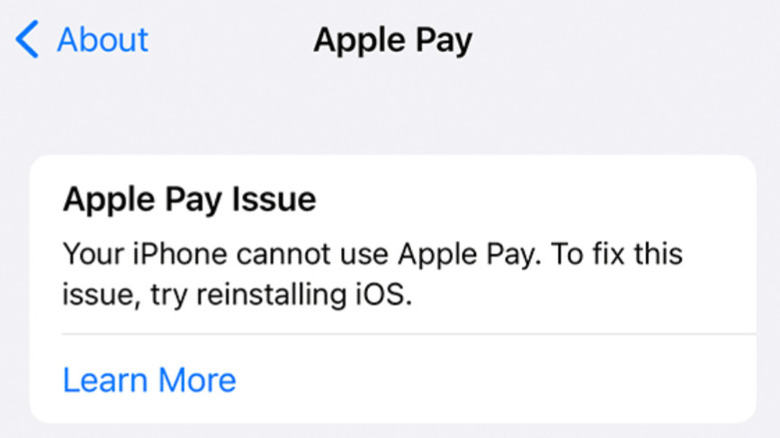This screenshot has height=438, width=780.
Task: Click the left-pointing arrow beside About
Action: click(27, 39)
